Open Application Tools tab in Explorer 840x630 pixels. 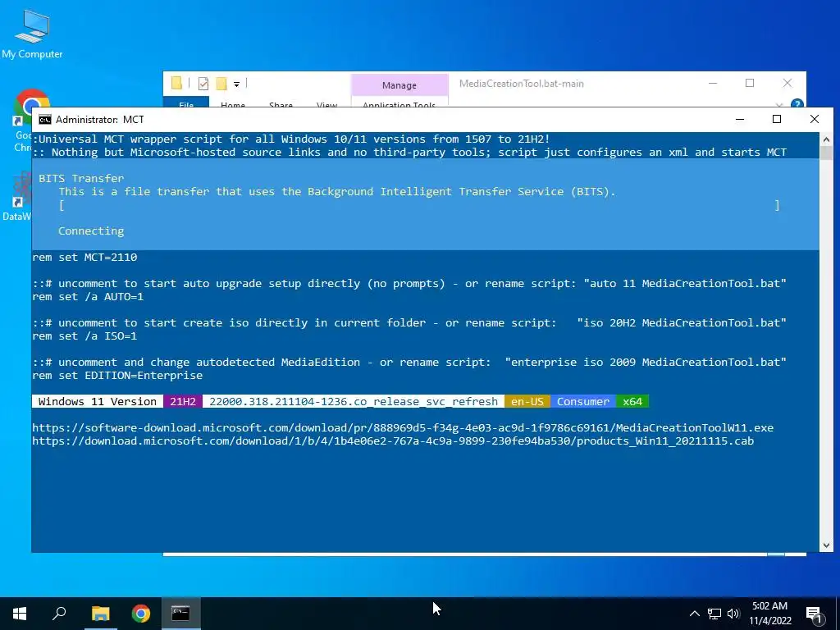[x=399, y=104]
